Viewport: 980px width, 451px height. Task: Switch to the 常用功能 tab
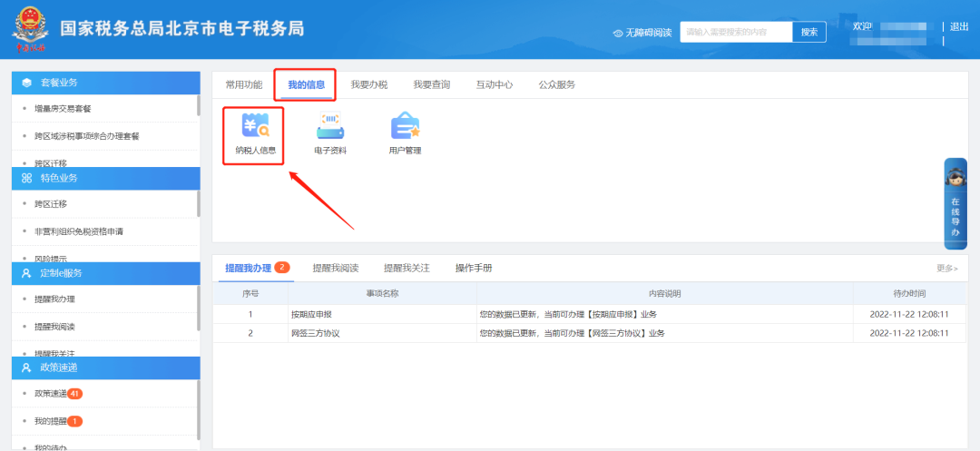244,85
